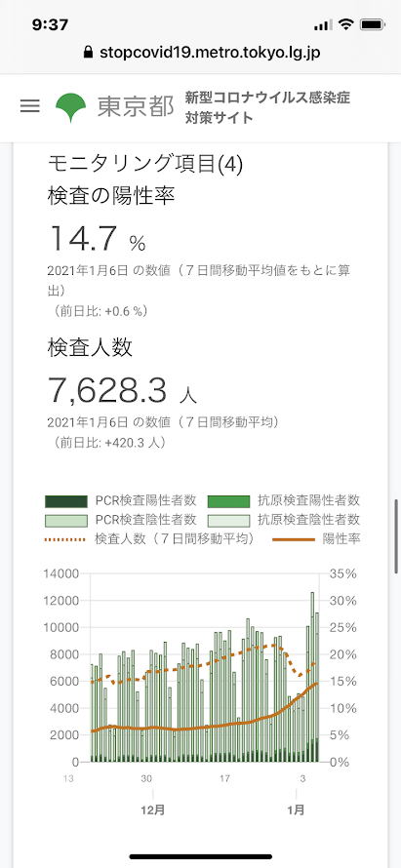Click 新型コロナウイルス感染症対策サイト title

[x=267, y=107]
